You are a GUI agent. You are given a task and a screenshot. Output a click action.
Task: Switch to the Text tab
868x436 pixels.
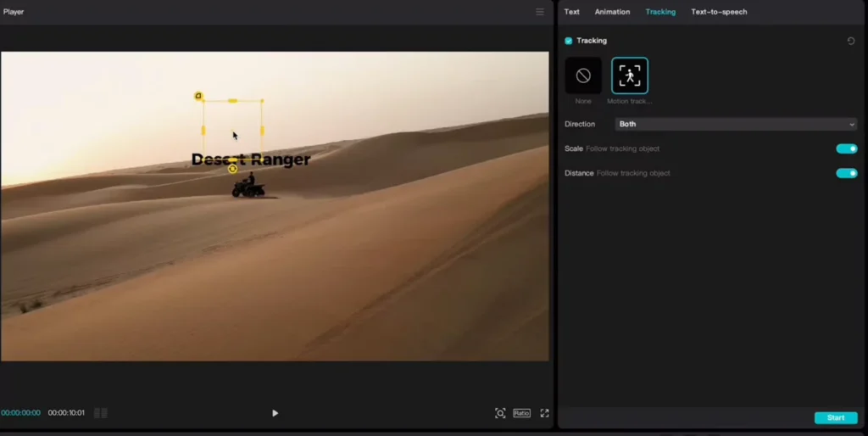click(572, 12)
